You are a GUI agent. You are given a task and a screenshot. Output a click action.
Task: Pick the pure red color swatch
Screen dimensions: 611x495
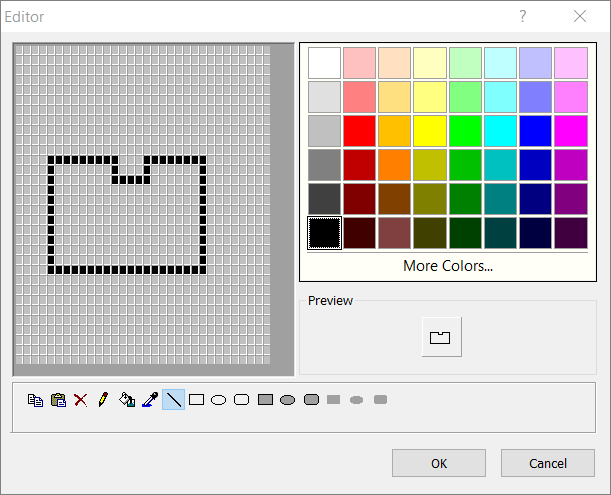click(360, 131)
